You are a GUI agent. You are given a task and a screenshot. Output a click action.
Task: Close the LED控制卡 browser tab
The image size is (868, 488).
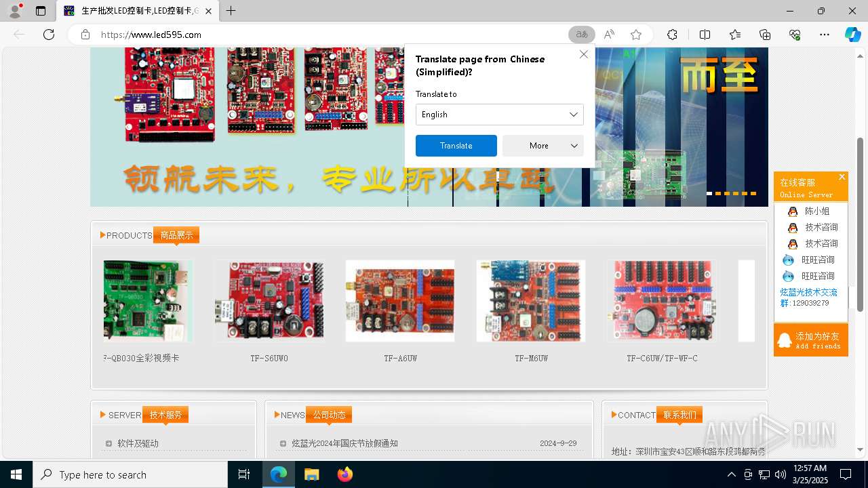[209, 11]
